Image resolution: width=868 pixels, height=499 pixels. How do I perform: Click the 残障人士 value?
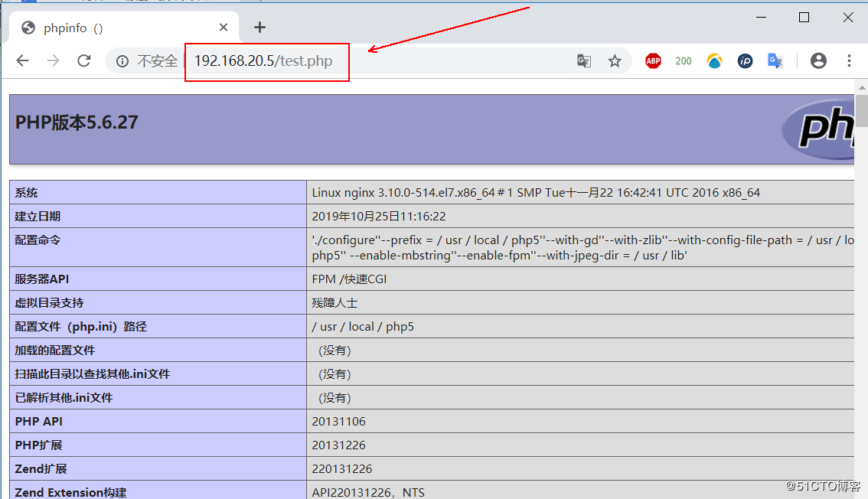point(334,302)
